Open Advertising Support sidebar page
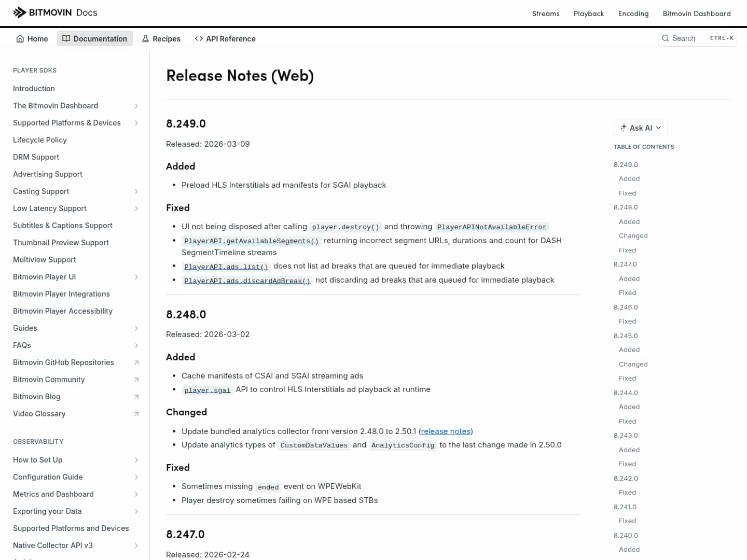Screen dimensions: 747x560 (48, 174)
